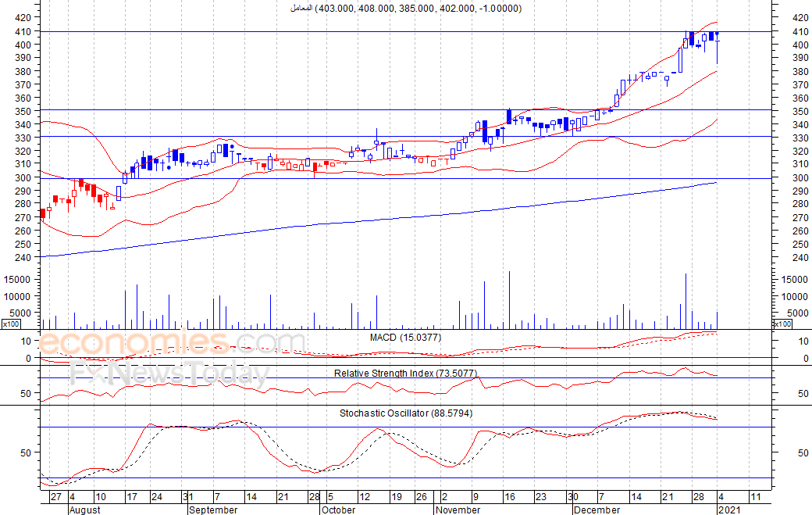Click the Stochastic 50 value on left axis

[26, 452]
